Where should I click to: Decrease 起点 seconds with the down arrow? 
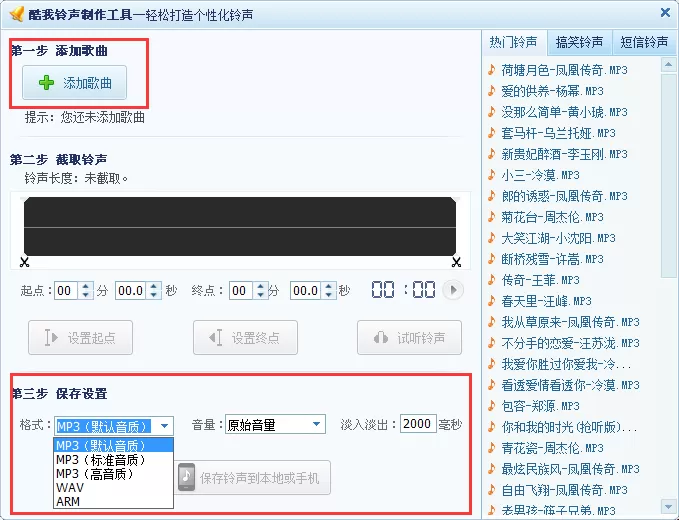pyautogui.click(x=154, y=295)
